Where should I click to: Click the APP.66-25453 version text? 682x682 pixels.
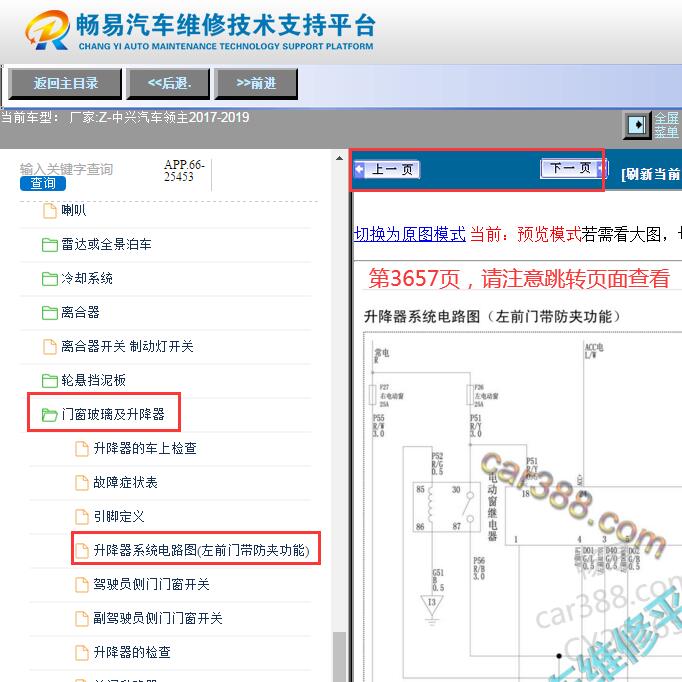point(184,170)
